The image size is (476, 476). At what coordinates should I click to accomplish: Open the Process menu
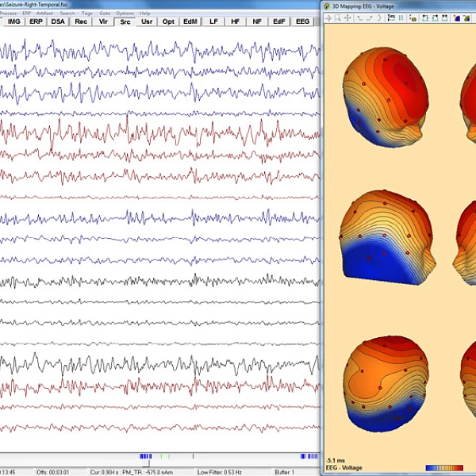(8, 13)
